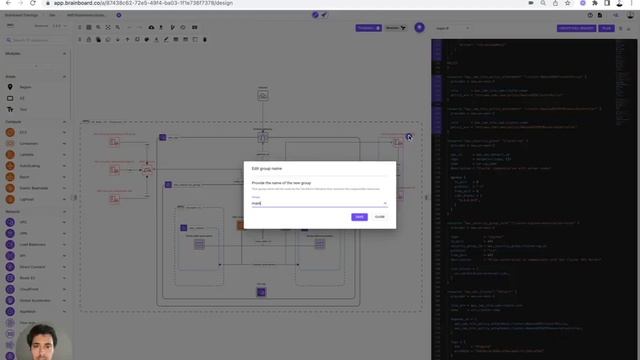Click the browser bookmark star icon
The height and width of the screenshot is (360, 640).
[x=567, y=3]
